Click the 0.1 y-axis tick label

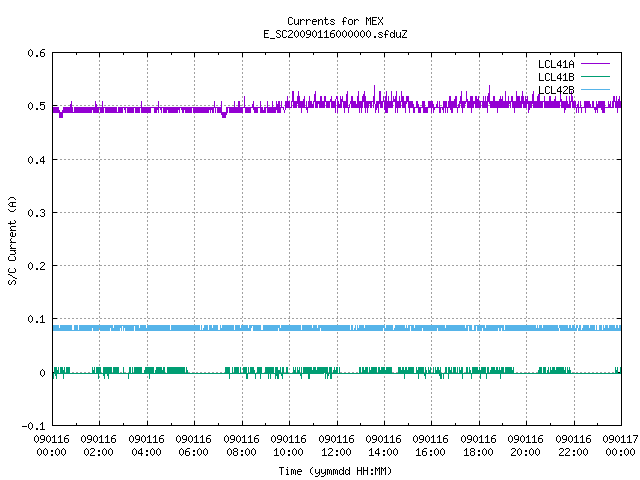point(36,319)
